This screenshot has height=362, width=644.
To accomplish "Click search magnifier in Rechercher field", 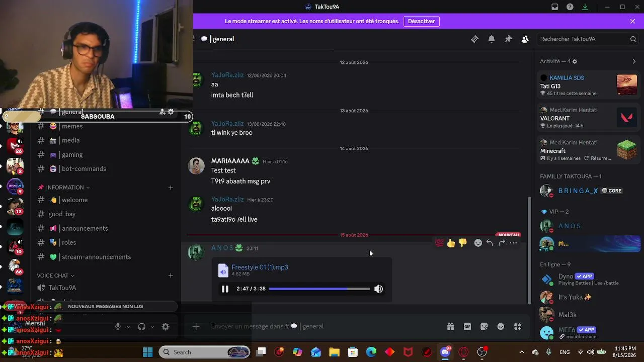I will [633, 39].
